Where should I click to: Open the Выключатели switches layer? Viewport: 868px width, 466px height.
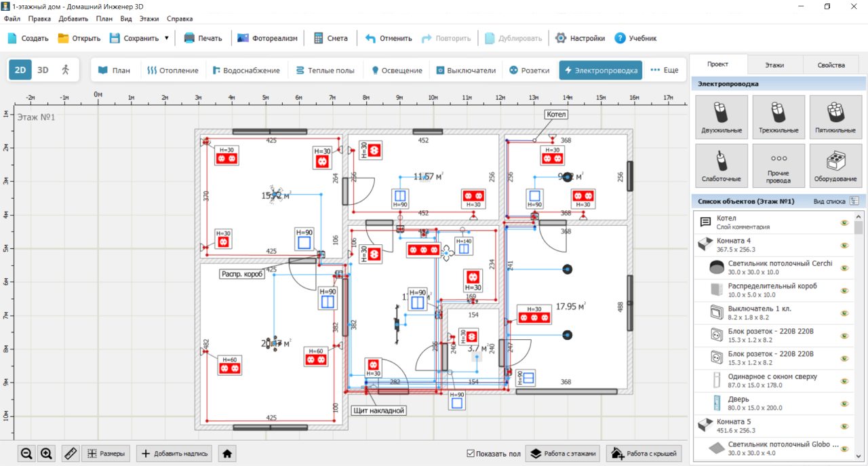click(467, 70)
